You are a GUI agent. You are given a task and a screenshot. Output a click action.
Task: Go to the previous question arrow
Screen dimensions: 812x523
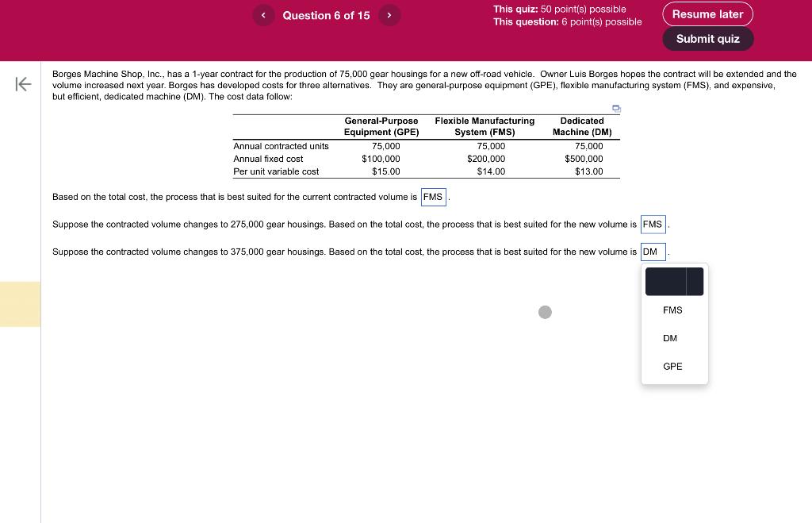point(263,15)
